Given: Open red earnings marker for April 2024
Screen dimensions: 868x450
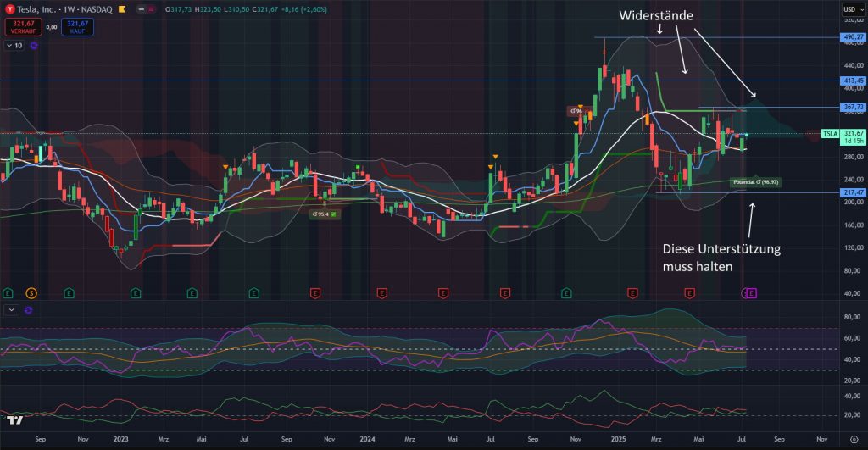Looking at the screenshot, I should (x=442, y=293).
